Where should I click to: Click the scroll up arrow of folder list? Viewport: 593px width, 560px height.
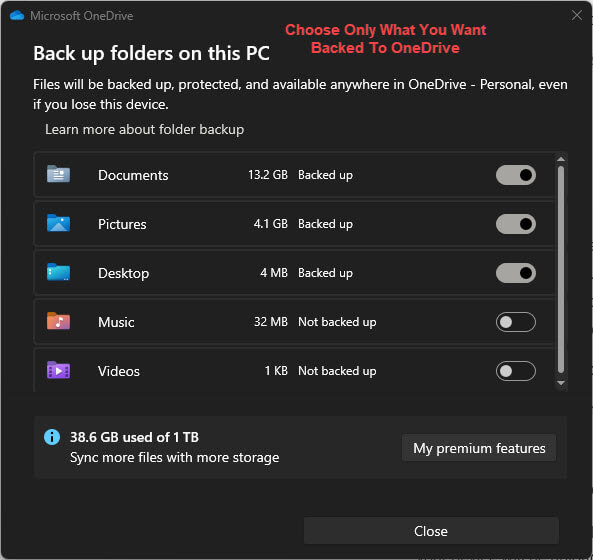[x=561, y=159]
